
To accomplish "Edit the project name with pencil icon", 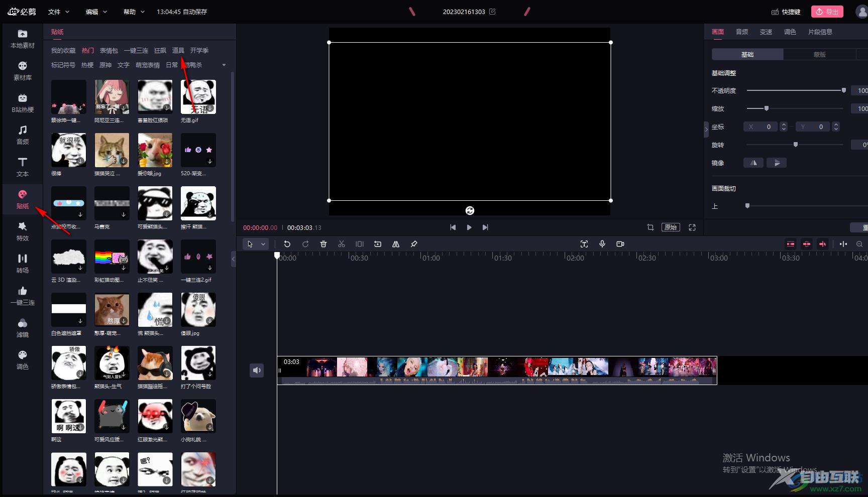I will tap(492, 12).
